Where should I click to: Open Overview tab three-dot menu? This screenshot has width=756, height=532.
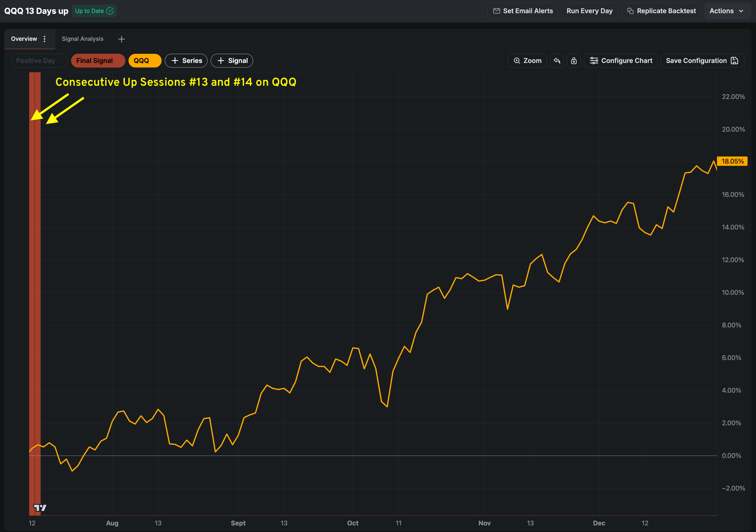(45, 39)
